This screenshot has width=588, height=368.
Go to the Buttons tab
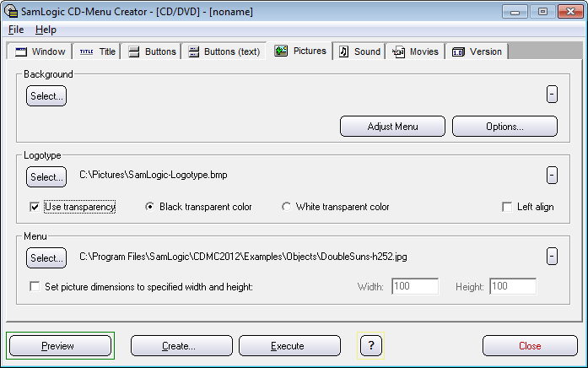click(151, 51)
